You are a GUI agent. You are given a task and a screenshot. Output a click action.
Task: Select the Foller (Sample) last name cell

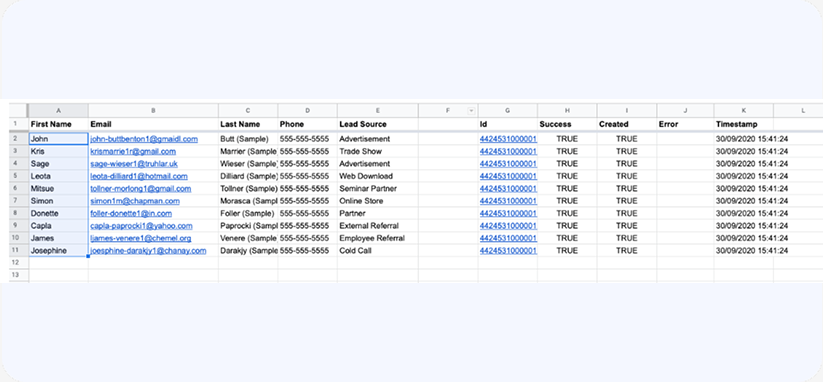(248, 214)
